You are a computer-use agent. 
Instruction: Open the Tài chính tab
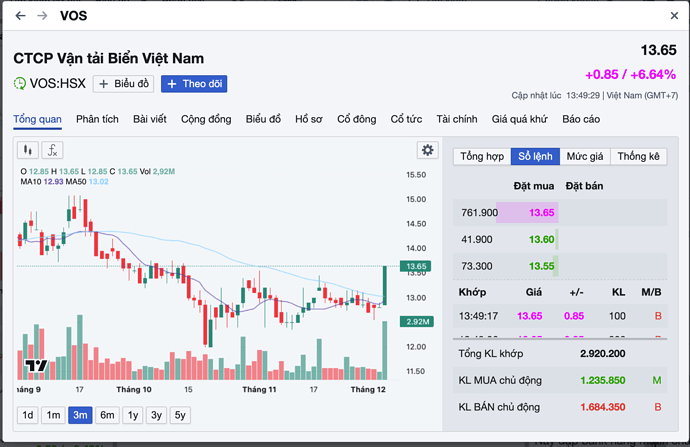457,119
